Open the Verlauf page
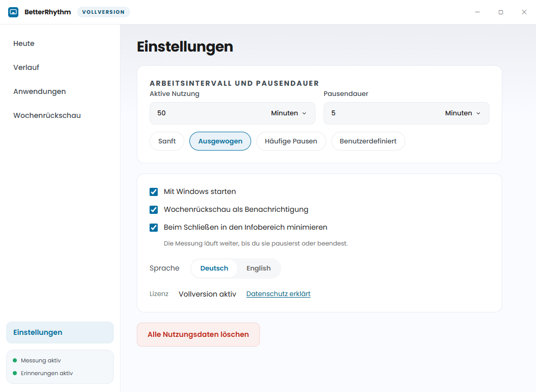536x392 pixels. pos(26,67)
